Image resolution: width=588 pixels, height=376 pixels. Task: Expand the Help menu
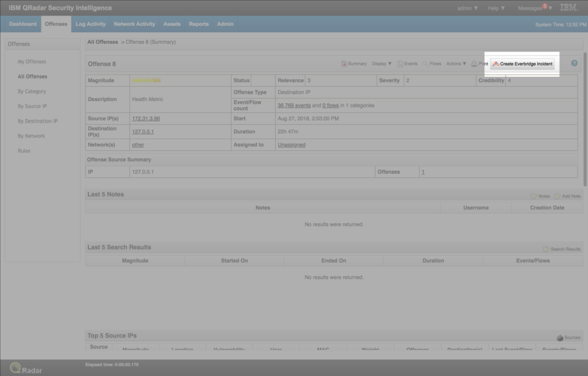tap(496, 8)
